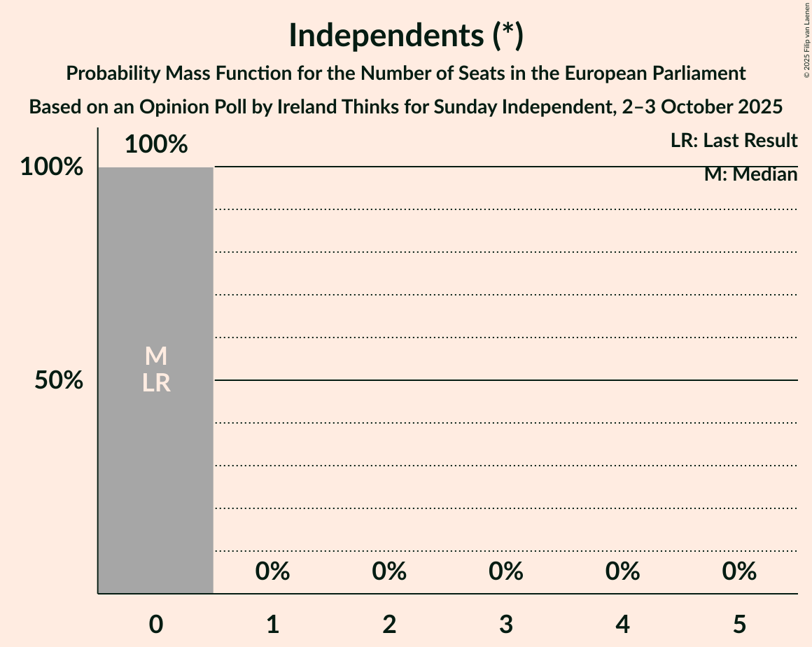Viewport: 812px width, 647px height.
Task: Click x-axis label "0"
Action: click(x=156, y=624)
